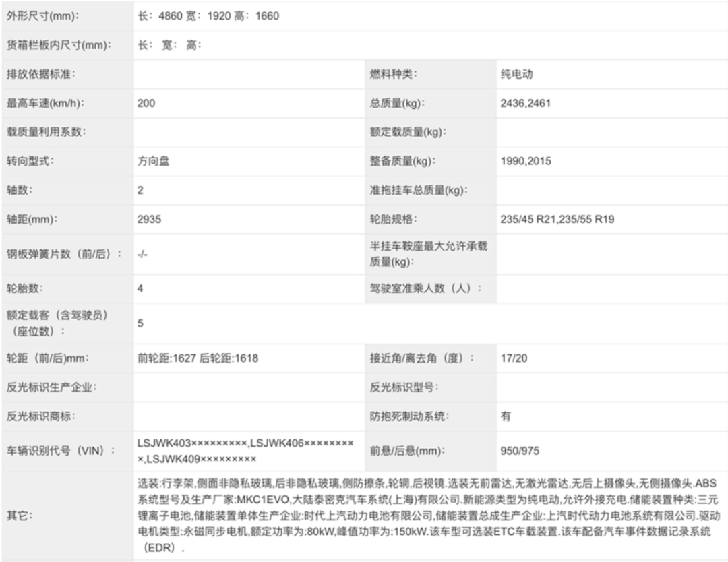
Task: Select total mass value 2436,2461
Action: [x=526, y=104]
